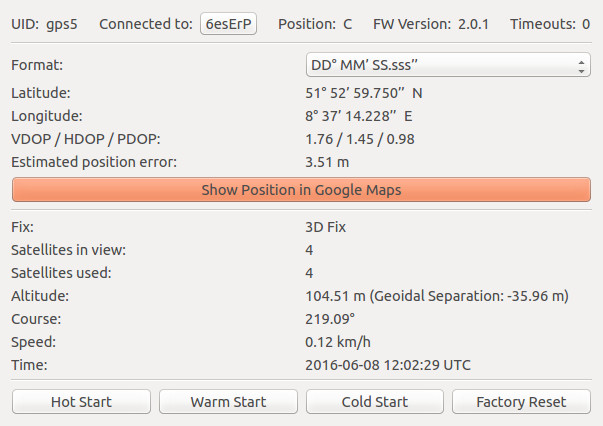Click the Position value C
Viewport: 603px width, 426px height.
pos(347,24)
